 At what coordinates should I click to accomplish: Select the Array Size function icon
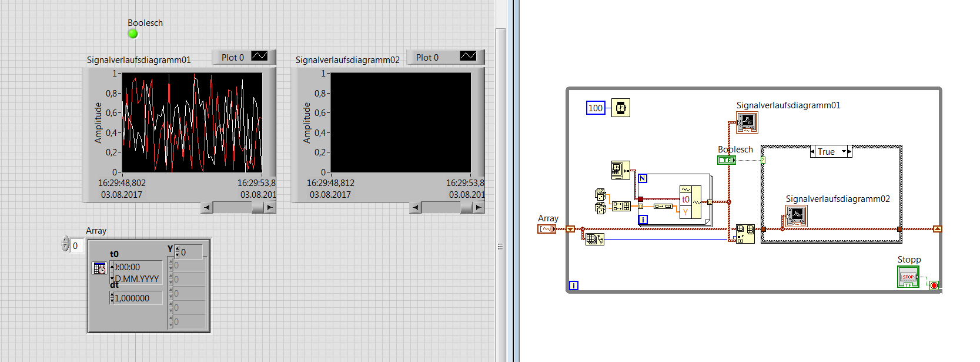pyautogui.click(x=595, y=239)
